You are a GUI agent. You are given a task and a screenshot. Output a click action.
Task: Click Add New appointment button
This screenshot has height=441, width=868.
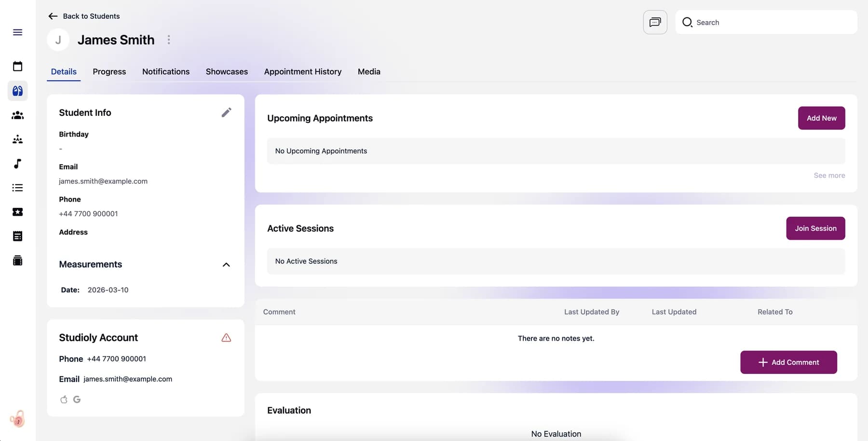[821, 118]
